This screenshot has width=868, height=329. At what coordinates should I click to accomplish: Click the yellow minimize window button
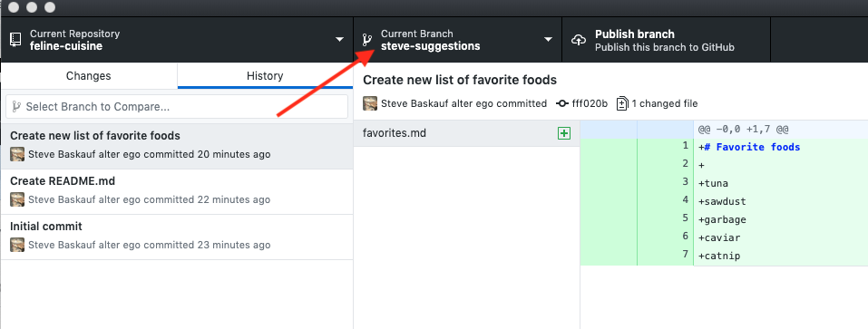click(x=32, y=7)
